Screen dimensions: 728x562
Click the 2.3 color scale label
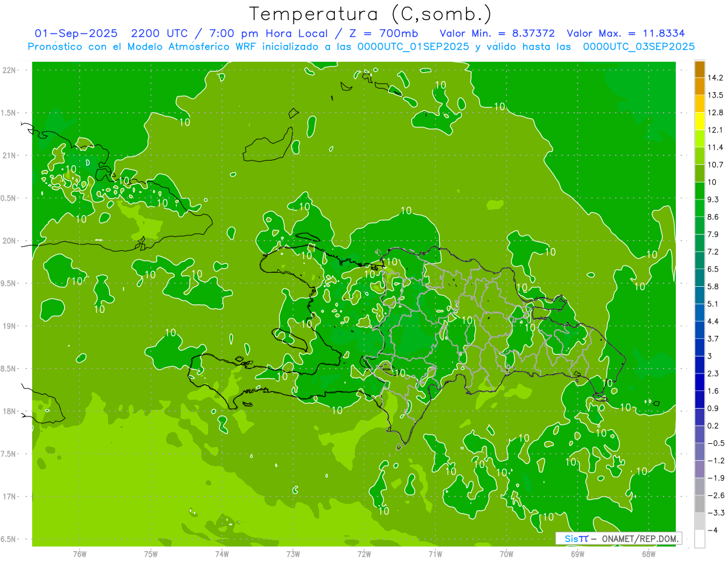pos(713,373)
